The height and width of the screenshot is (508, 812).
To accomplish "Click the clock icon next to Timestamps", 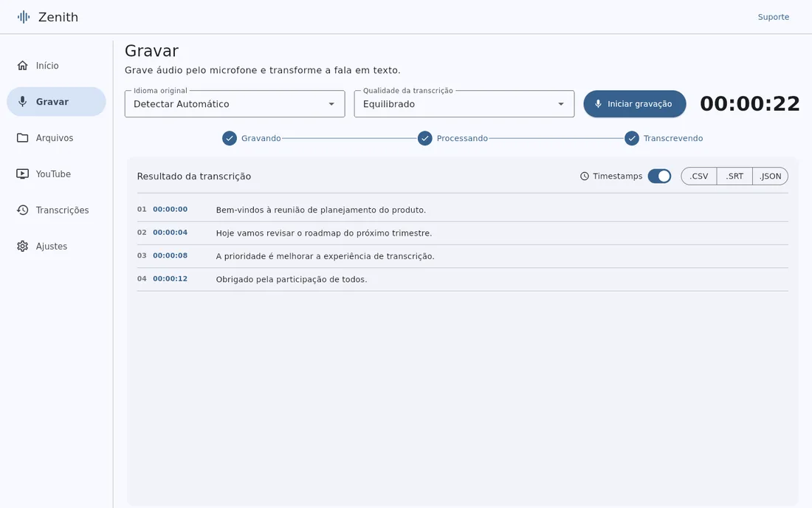I will tap(584, 176).
